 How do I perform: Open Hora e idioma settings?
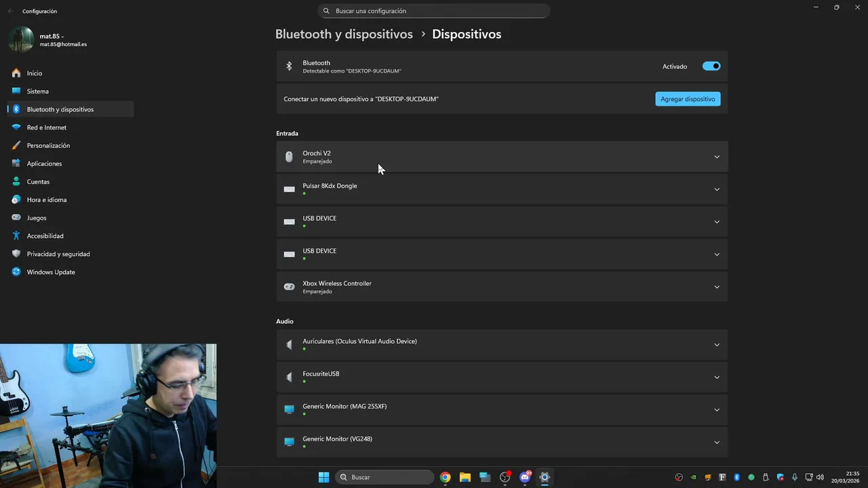[70, 200]
